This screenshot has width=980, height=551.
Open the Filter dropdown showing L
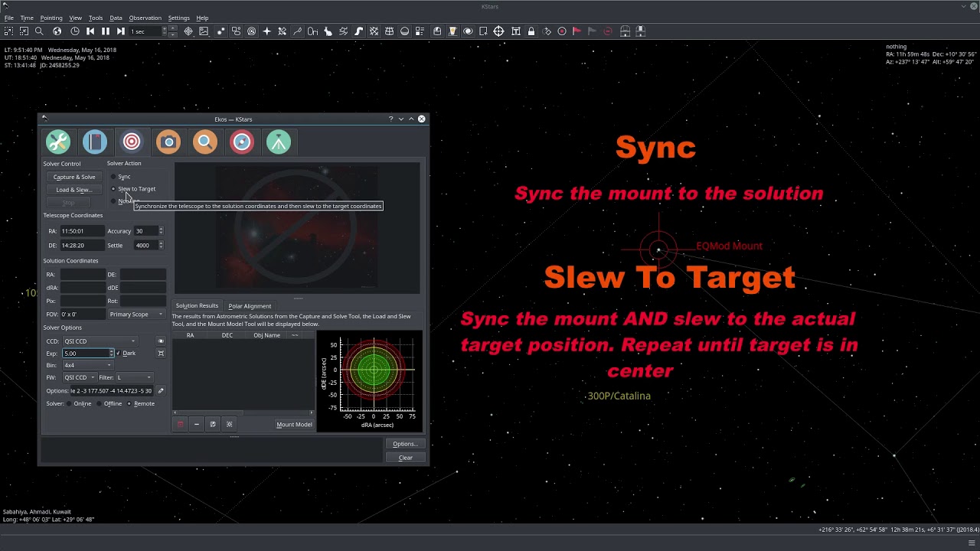click(x=135, y=377)
